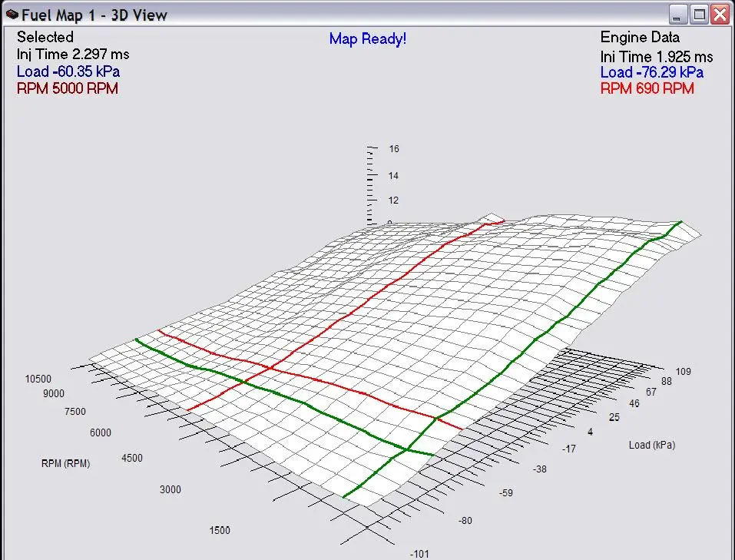Viewport: 735px width, 560px height.
Task: Click the surface peak near 109 kPa load
Action: point(680,223)
